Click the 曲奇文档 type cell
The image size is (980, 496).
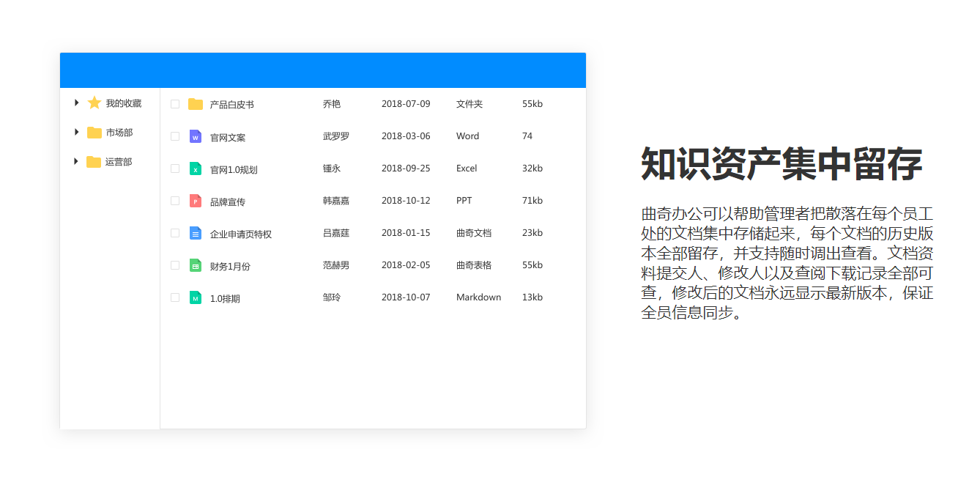point(474,233)
